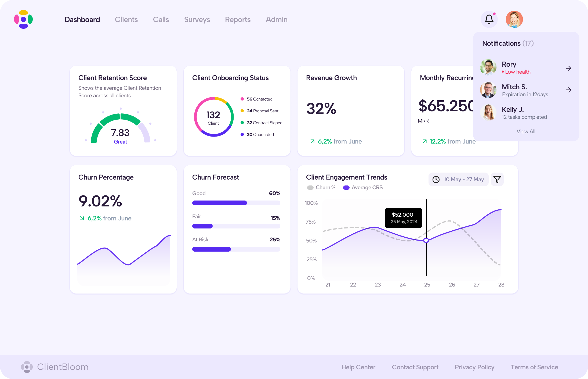Open the chart filter funnel icon
Viewport: 588px width, 379px height.
coord(497,179)
